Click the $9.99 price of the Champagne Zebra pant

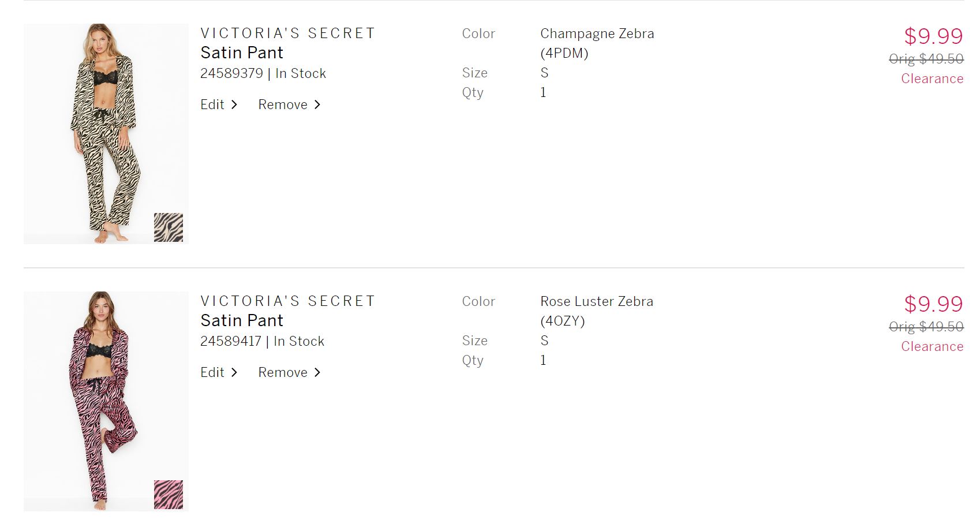tap(933, 36)
